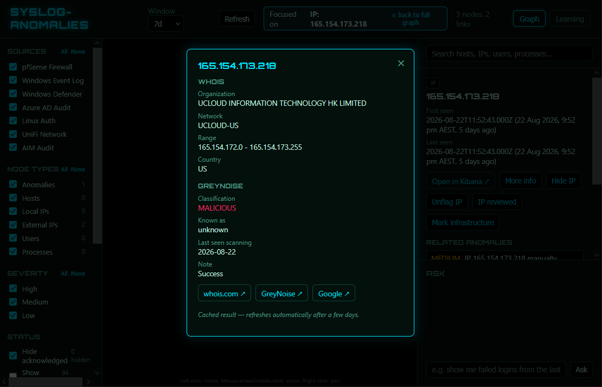This screenshot has height=387, width=602.
Task: Select All in Node Types section
Action: point(64,169)
